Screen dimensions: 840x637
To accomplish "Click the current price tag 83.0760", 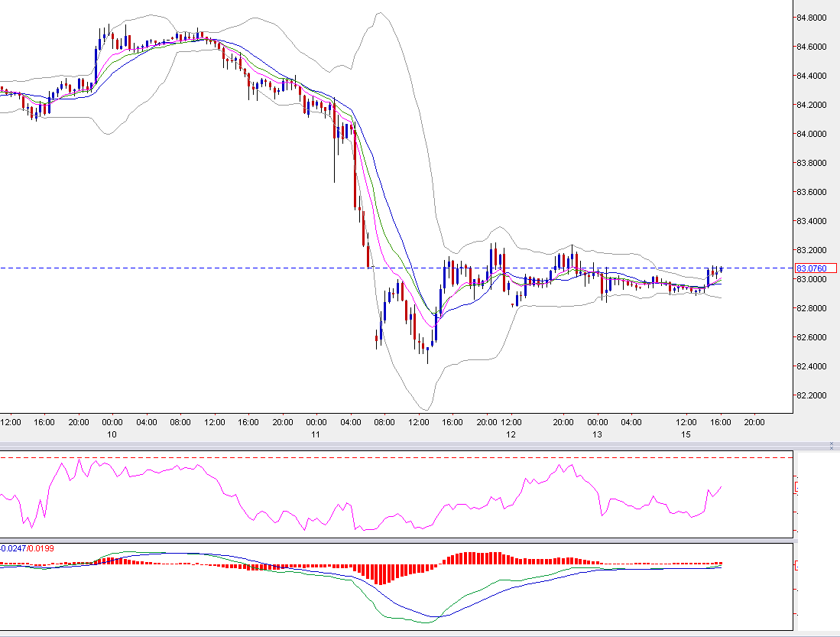I will click(x=816, y=268).
